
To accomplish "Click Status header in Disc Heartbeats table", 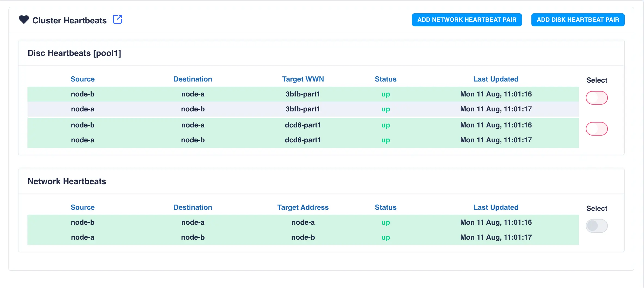I will (386, 79).
